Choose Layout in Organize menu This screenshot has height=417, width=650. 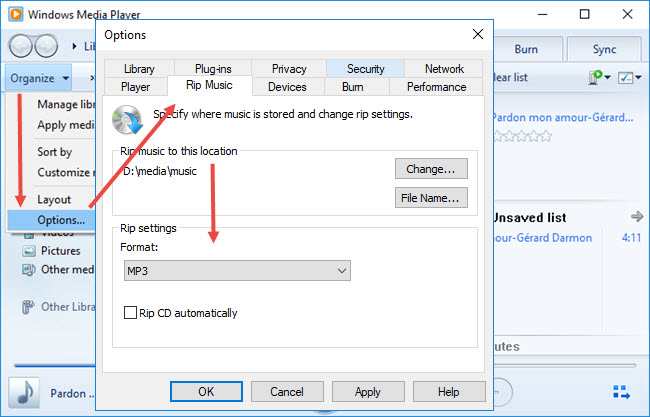(52, 199)
